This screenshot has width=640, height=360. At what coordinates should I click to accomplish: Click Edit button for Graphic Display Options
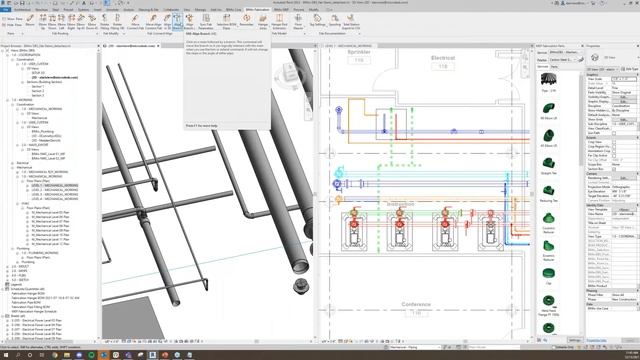[623, 102]
